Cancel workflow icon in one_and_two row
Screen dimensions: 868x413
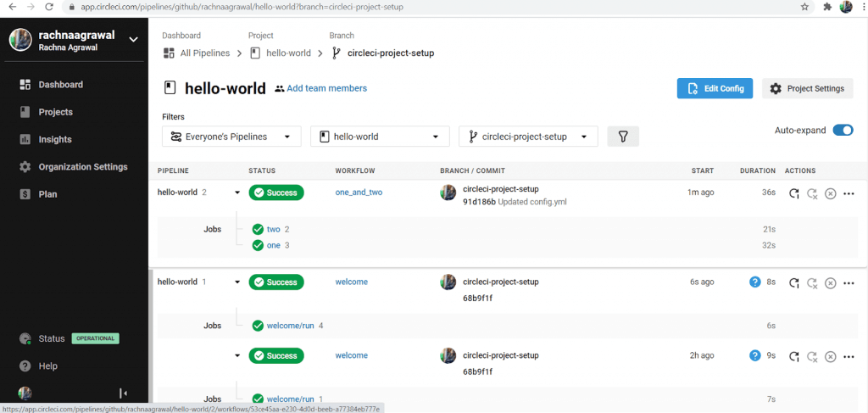pyautogui.click(x=831, y=193)
